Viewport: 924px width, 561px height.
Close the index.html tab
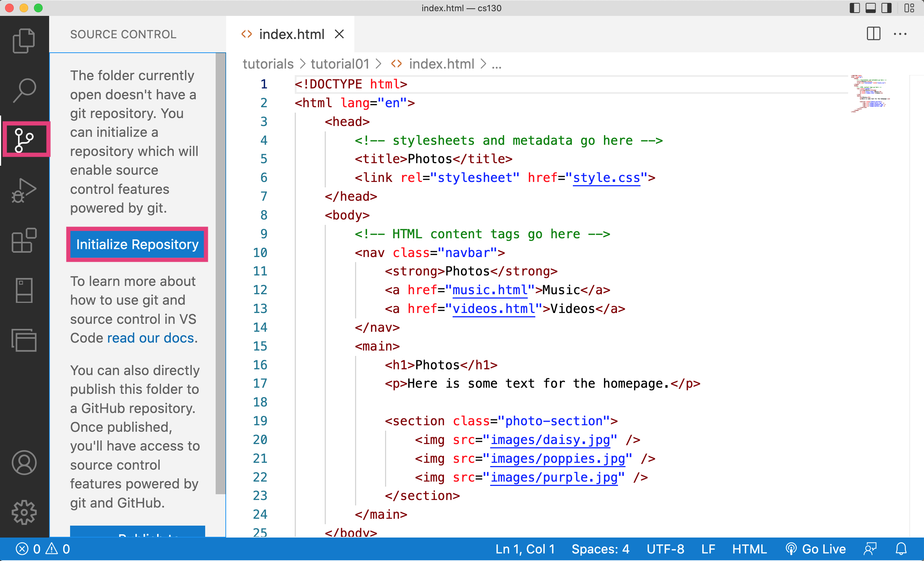click(340, 34)
